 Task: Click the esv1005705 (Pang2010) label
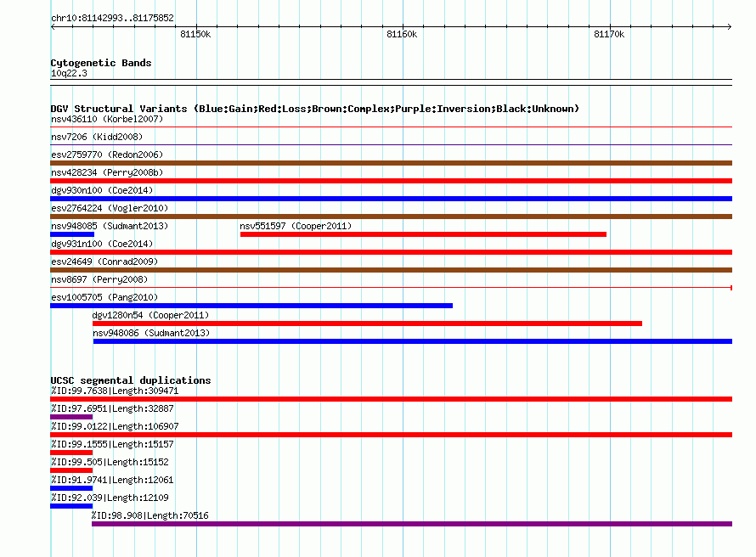[x=104, y=297]
